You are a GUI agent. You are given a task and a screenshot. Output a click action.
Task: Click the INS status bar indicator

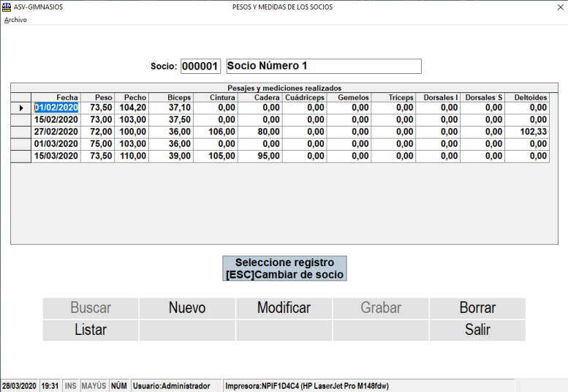point(71,386)
